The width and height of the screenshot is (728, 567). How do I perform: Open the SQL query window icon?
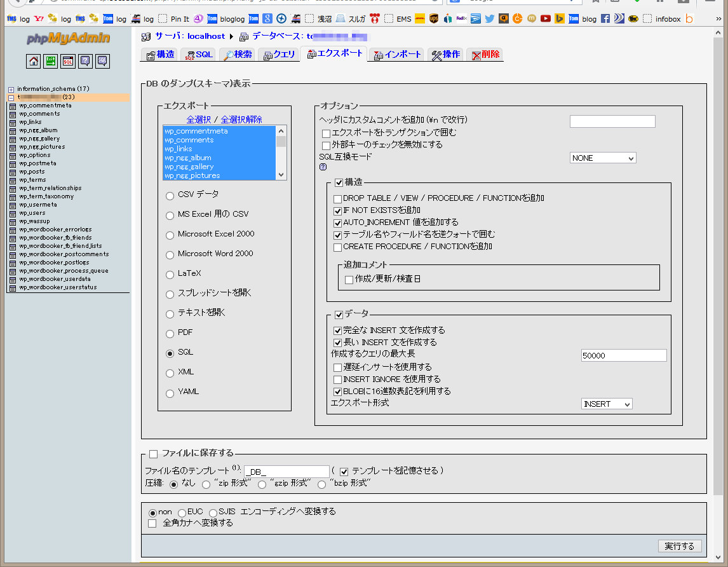coord(68,61)
